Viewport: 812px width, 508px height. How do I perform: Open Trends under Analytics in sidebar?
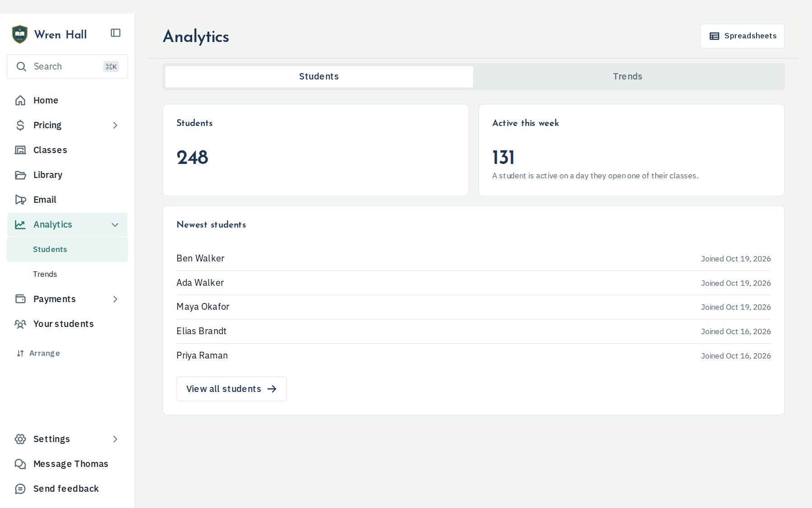67,274
